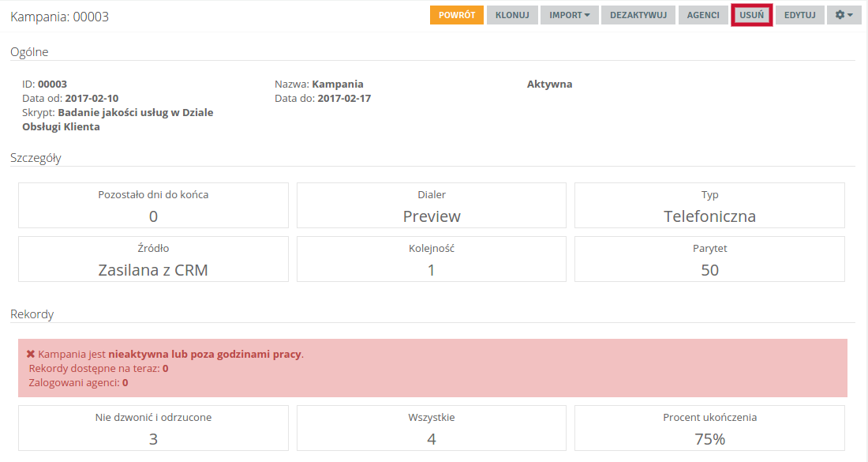
Task: Click the 'ID: 00003' field
Action: (44, 85)
